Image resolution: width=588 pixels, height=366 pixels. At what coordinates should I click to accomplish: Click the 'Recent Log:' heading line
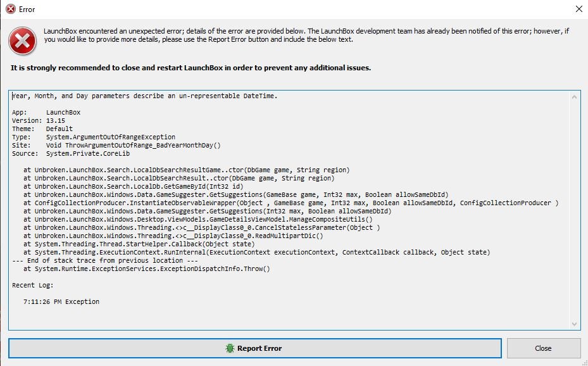click(x=33, y=286)
